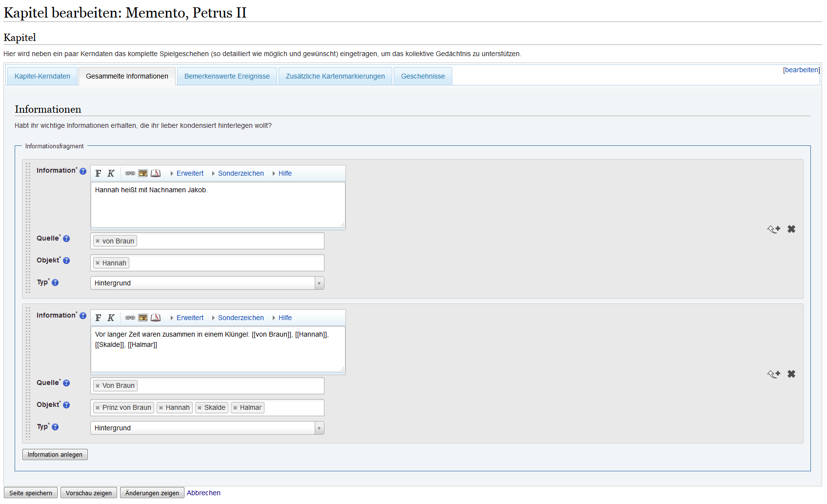Click the Abbrechen link
This screenshot has width=827, height=504.
tap(203, 493)
